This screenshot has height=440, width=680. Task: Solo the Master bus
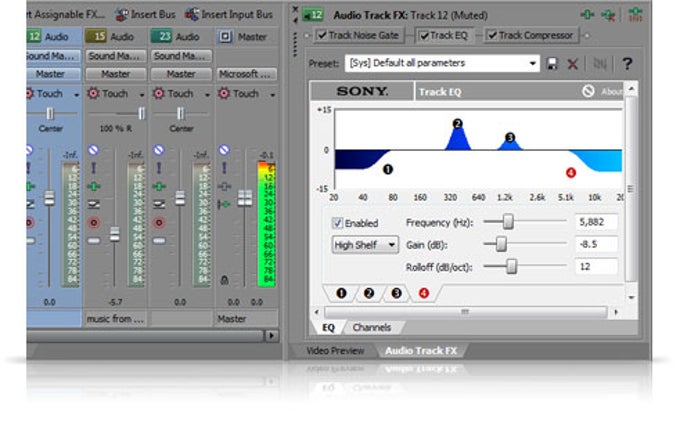pos(224,168)
